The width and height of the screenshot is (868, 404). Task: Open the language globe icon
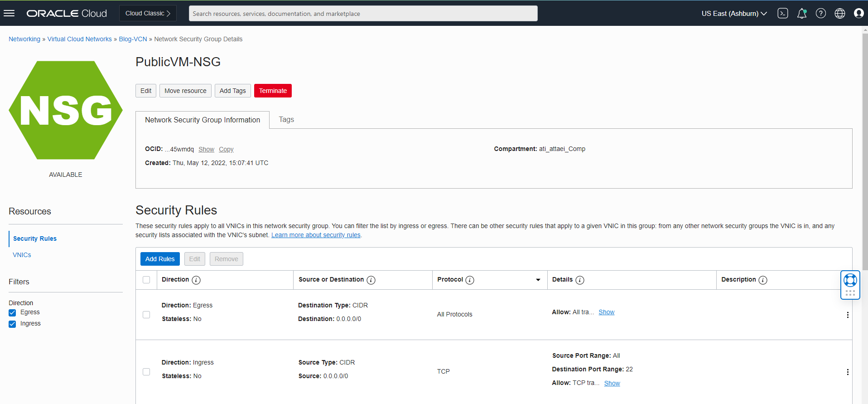pos(839,13)
